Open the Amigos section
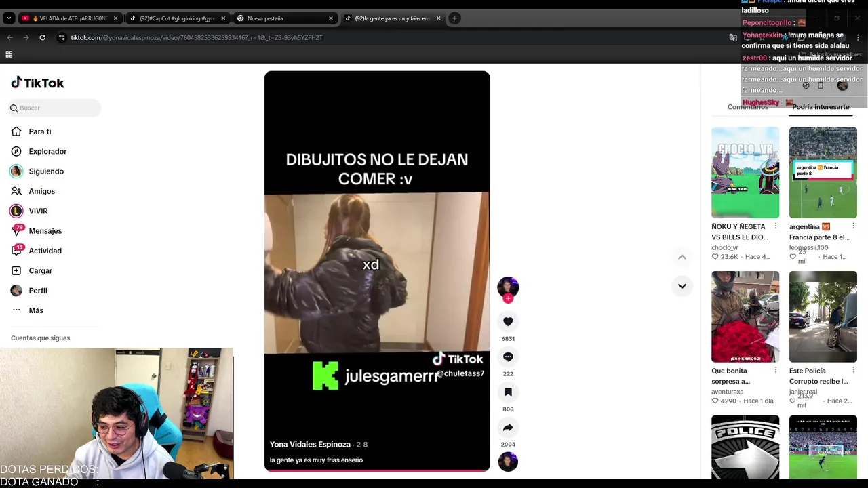 [41, 191]
